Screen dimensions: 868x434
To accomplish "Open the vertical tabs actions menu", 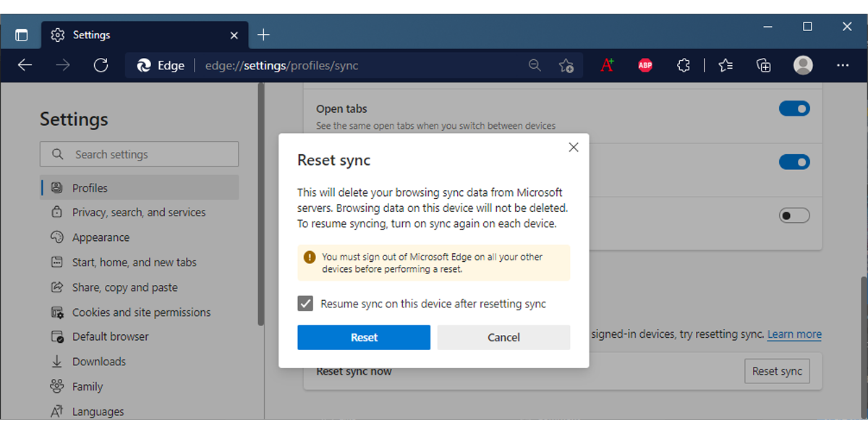I will tap(22, 35).
